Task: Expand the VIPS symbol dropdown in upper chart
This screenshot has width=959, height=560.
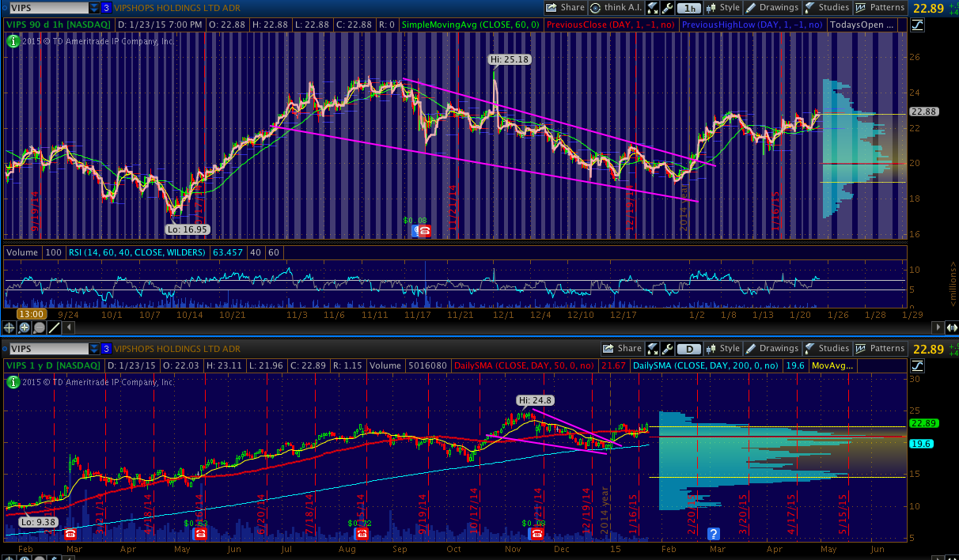Action: click(x=94, y=8)
